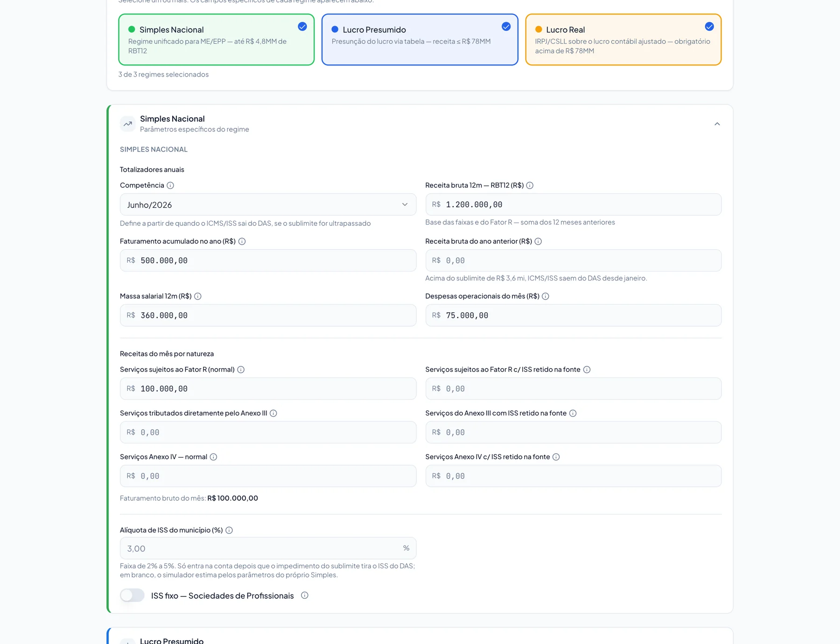Deselect the Simples Nacional regime card

coord(217,40)
